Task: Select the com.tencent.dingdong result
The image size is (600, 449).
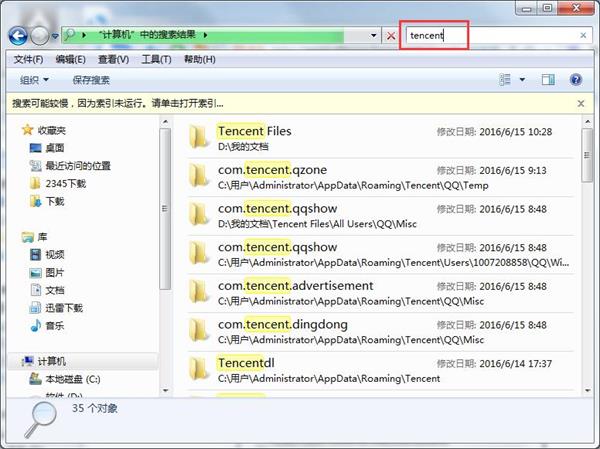Action: tap(381, 332)
